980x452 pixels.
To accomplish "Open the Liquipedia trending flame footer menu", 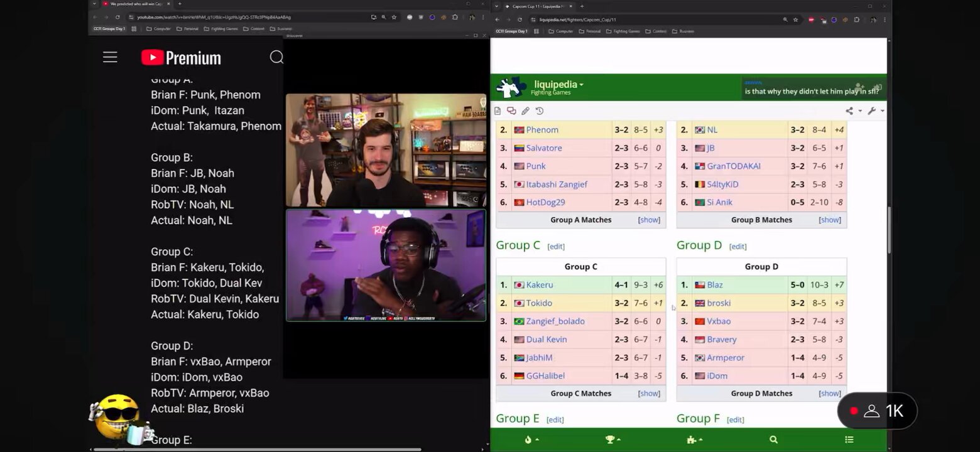I will coord(531,440).
